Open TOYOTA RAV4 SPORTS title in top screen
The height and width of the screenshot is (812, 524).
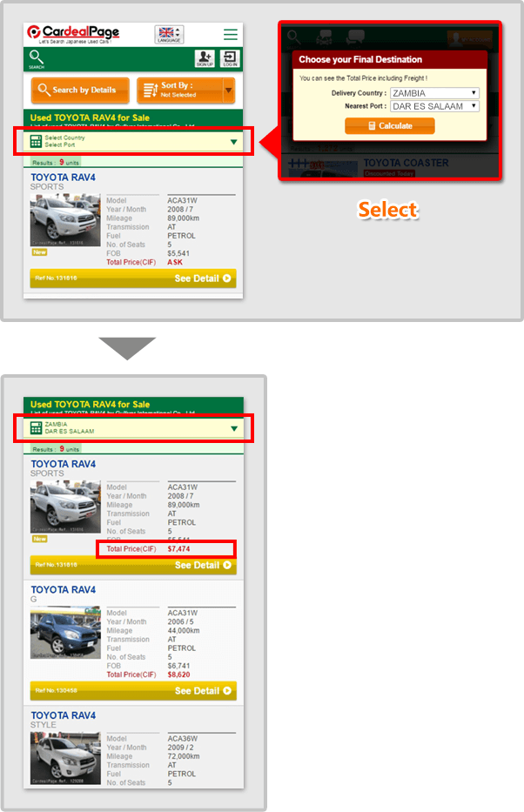64,178
